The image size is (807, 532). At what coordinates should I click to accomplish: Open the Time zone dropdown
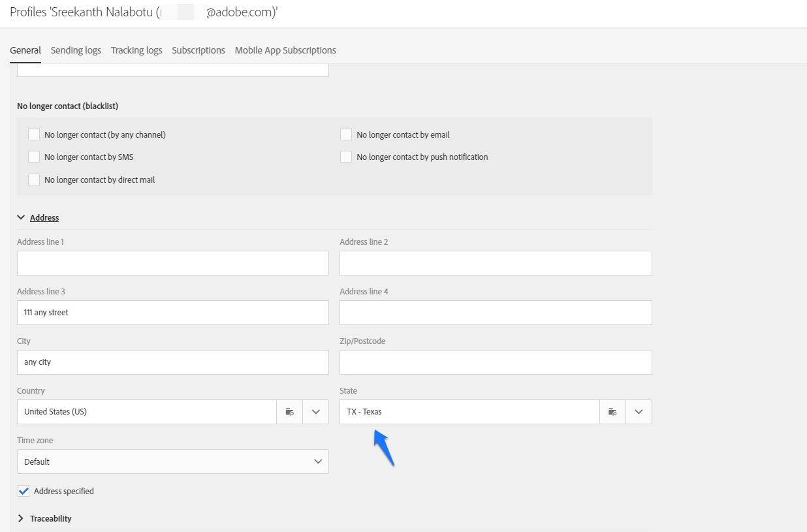(173, 462)
